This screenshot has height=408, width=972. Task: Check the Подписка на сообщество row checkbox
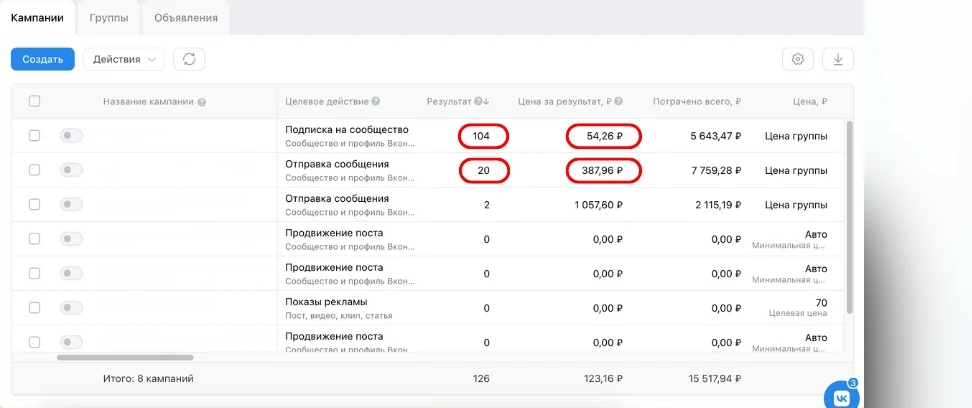35,136
